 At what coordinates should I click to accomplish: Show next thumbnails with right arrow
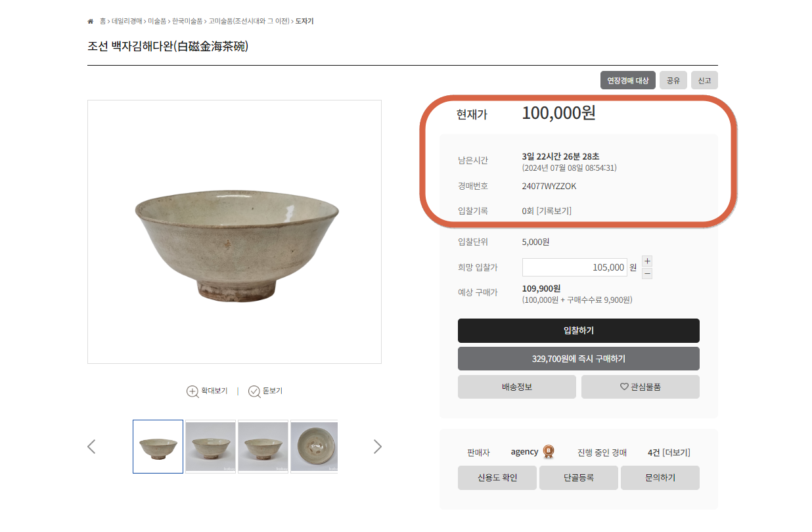[378, 447]
